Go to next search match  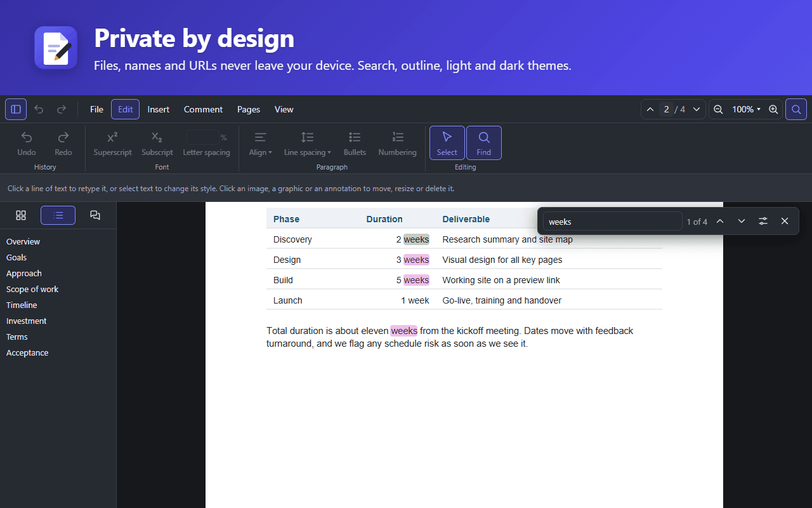tap(742, 221)
